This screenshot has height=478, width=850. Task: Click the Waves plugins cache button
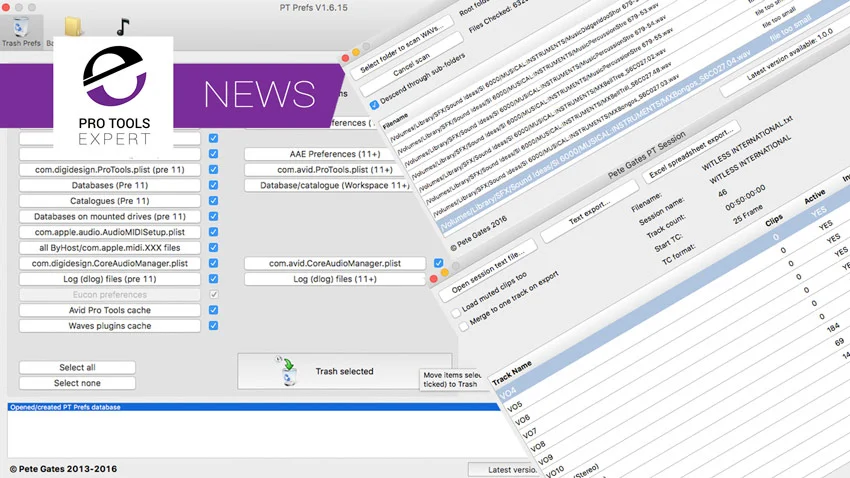coord(110,326)
